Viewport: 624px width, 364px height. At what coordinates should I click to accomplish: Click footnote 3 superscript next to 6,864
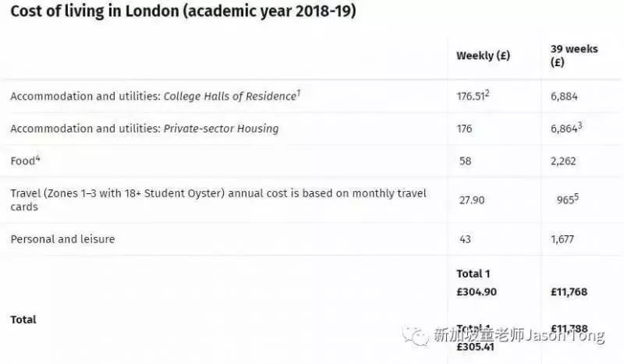coord(580,125)
